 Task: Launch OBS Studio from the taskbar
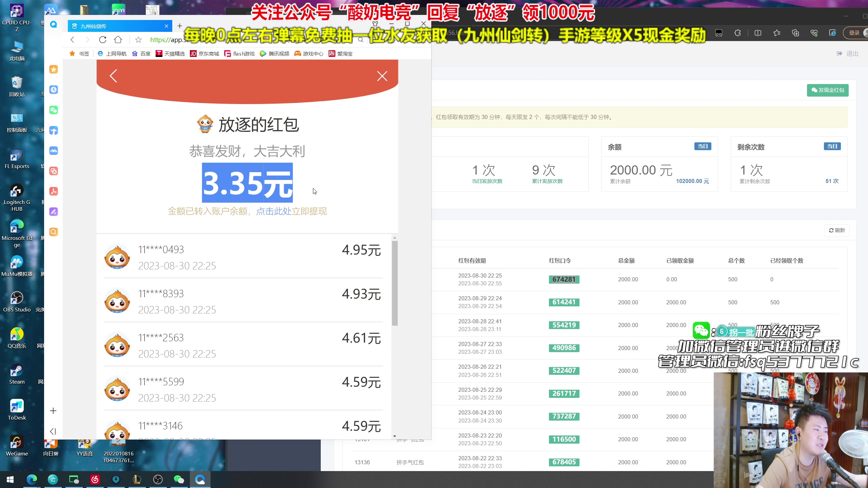point(158,480)
